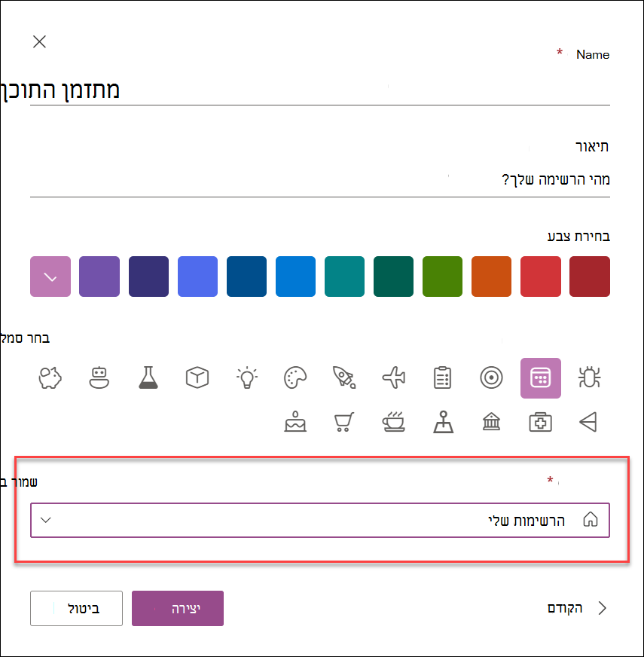This screenshot has height=657, width=644.
Task: Pick the bright blue color swatch
Action: [x=296, y=277]
